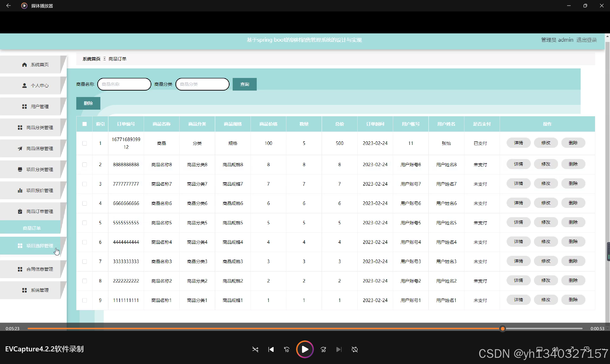This screenshot has height=364, width=610.
Task: Toggle shuffle playback icon
Action: 255,349
